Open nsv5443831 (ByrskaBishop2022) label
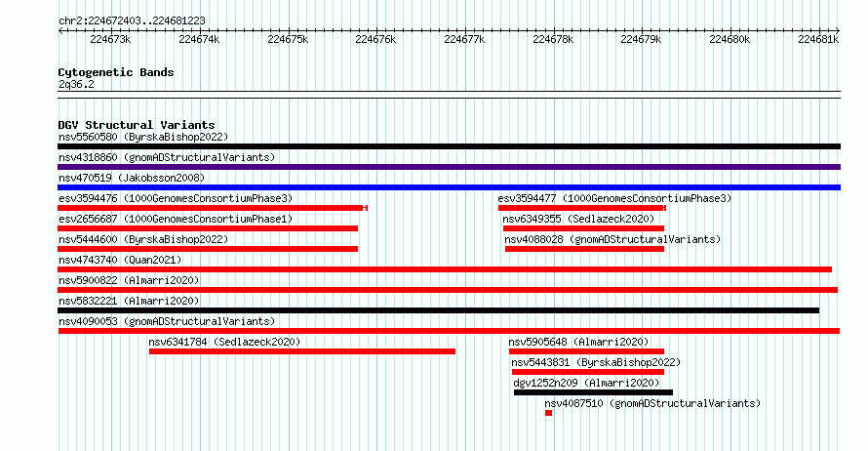868x451 pixels. (596, 362)
